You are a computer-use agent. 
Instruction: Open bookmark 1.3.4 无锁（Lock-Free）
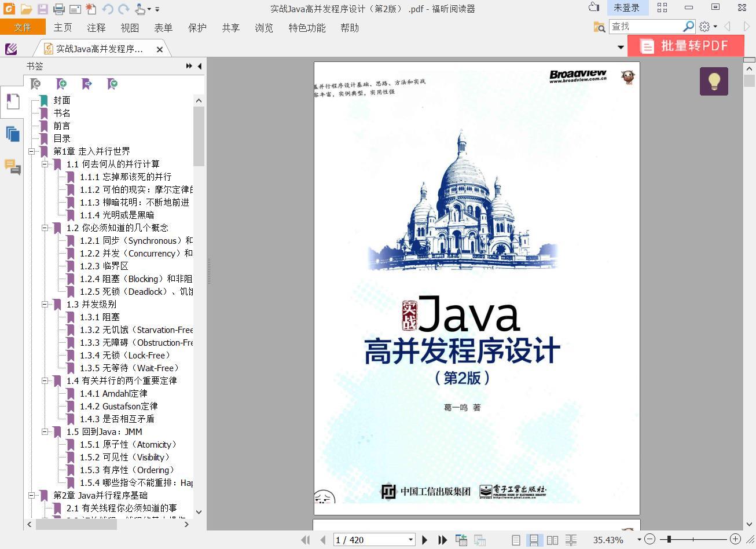tap(126, 355)
